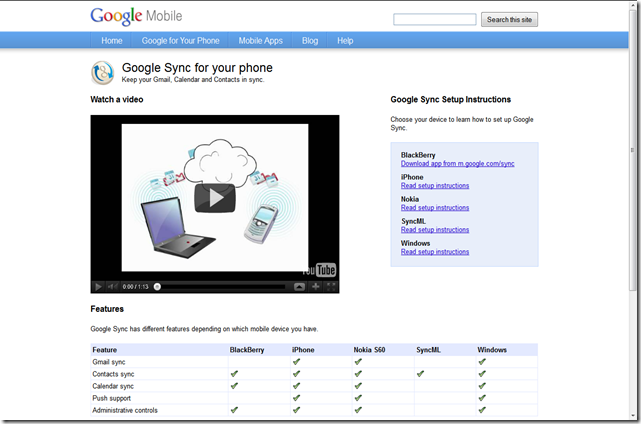The width and height of the screenshot is (641, 424).
Task: Open the Help menu item
Action: click(x=345, y=40)
